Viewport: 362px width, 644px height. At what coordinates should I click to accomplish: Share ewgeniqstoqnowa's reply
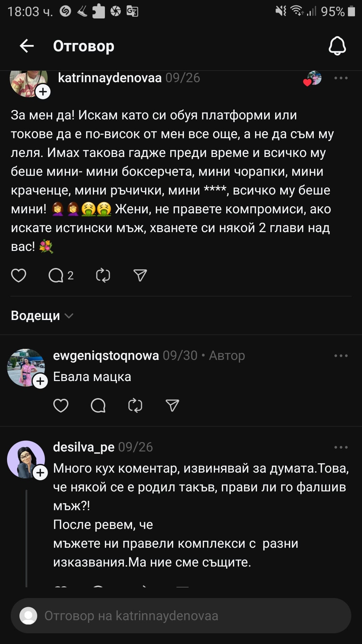tap(172, 406)
